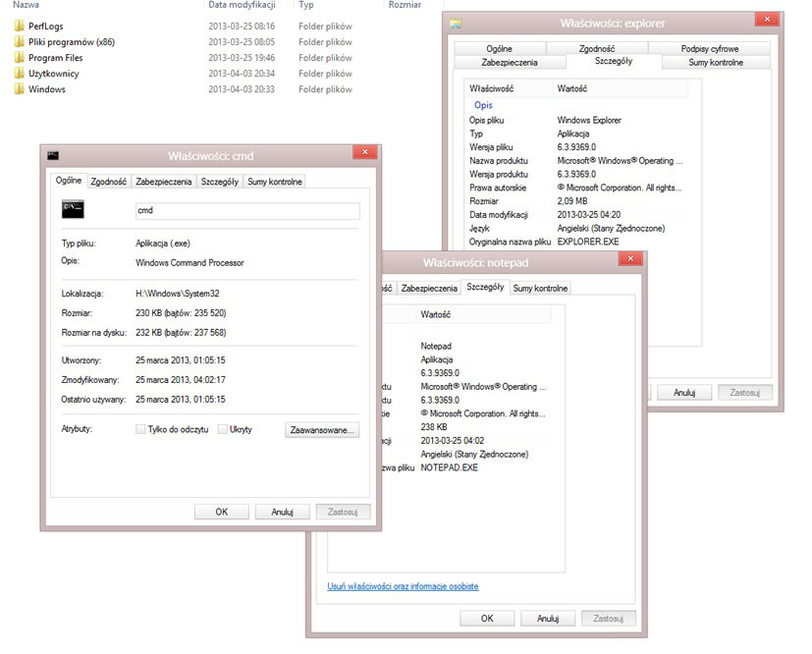Switch to Szczegóły tab in cmd properties
Screen dimensions: 812x654
220,182
